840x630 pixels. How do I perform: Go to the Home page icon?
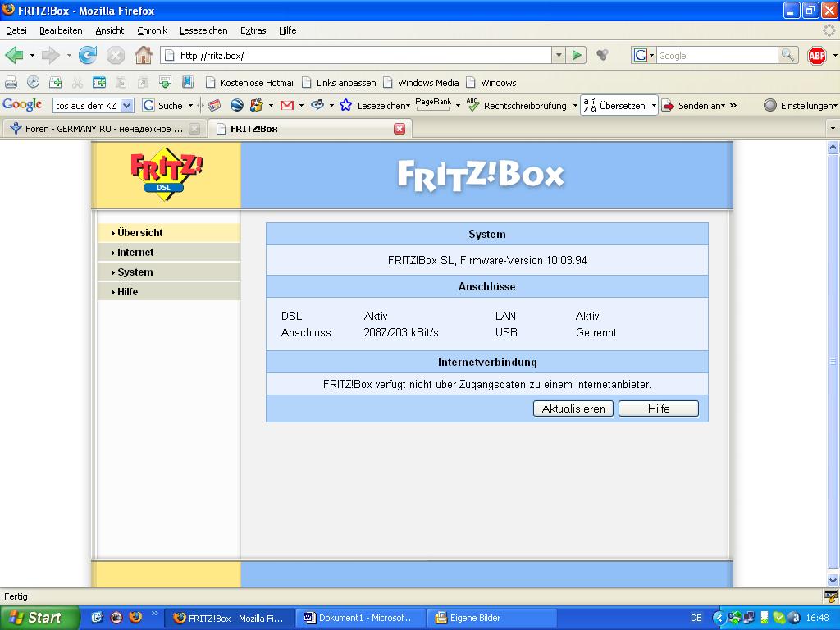(143, 55)
